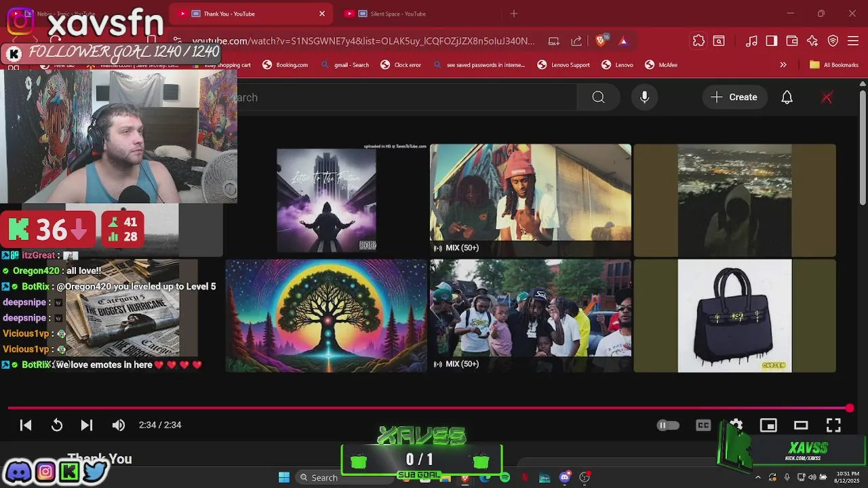Select the Thank You - YouTube tab
The height and width of the screenshot is (488, 868).
[251, 14]
